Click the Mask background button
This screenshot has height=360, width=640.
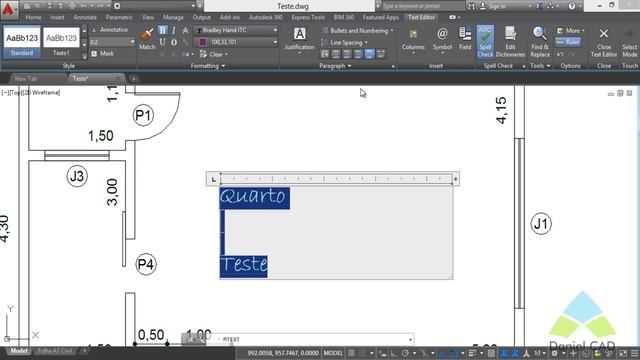click(102, 53)
